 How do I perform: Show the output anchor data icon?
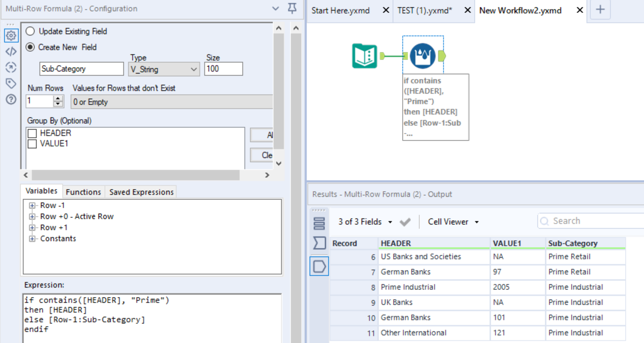click(319, 266)
